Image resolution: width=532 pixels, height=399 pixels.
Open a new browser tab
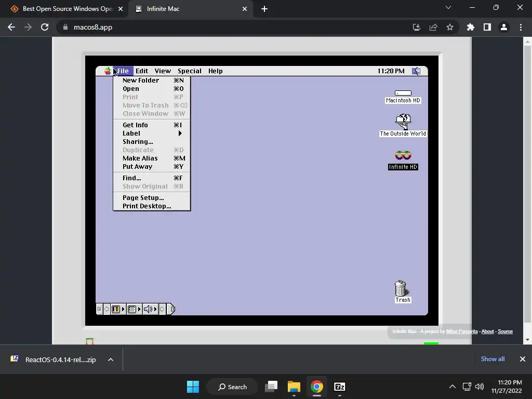264,9
